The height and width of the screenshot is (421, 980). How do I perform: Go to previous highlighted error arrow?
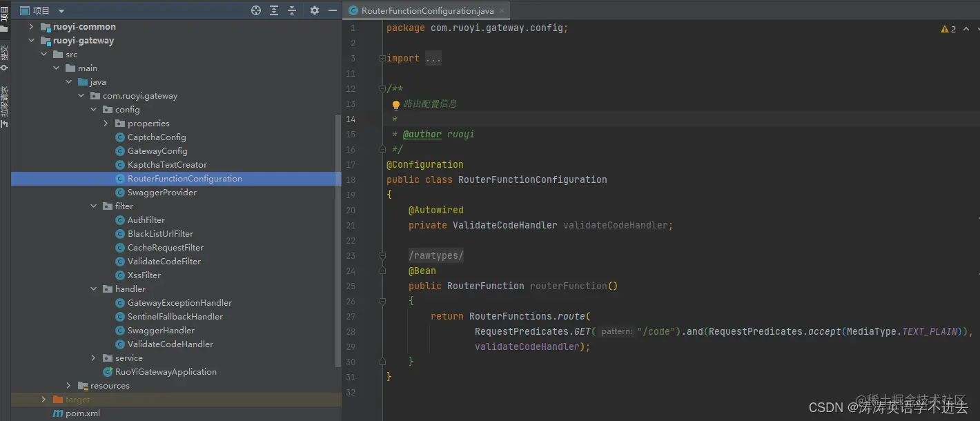pos(966,29)
